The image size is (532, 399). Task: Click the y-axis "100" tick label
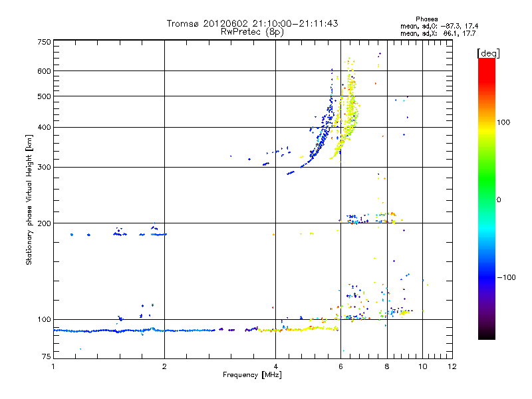coord(44,320)
